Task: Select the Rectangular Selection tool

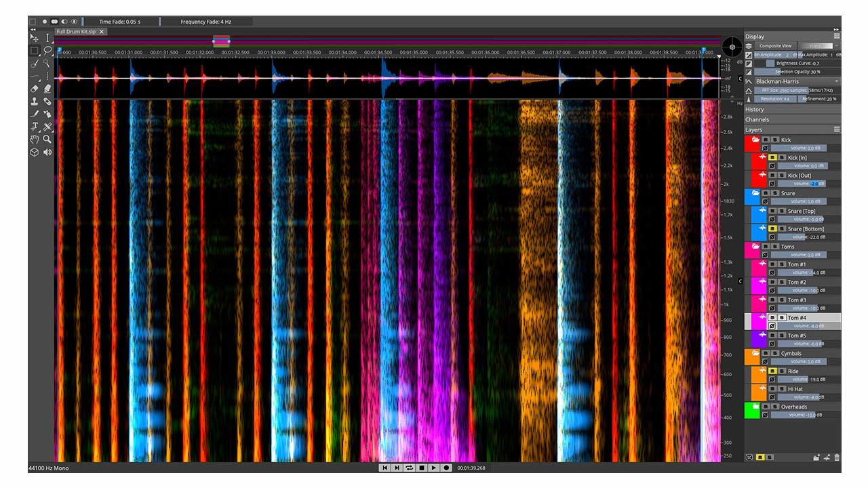Action: 34,50
